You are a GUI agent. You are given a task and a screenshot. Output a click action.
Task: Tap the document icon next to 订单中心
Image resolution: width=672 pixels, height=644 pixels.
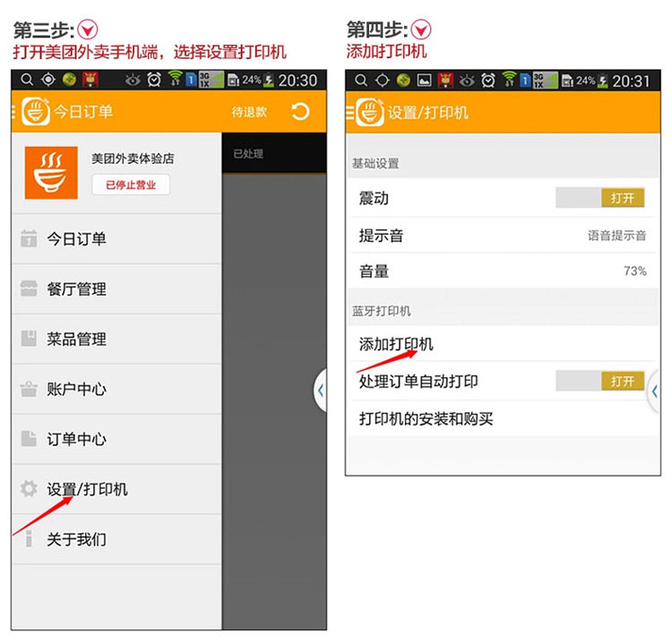(29, 438)
